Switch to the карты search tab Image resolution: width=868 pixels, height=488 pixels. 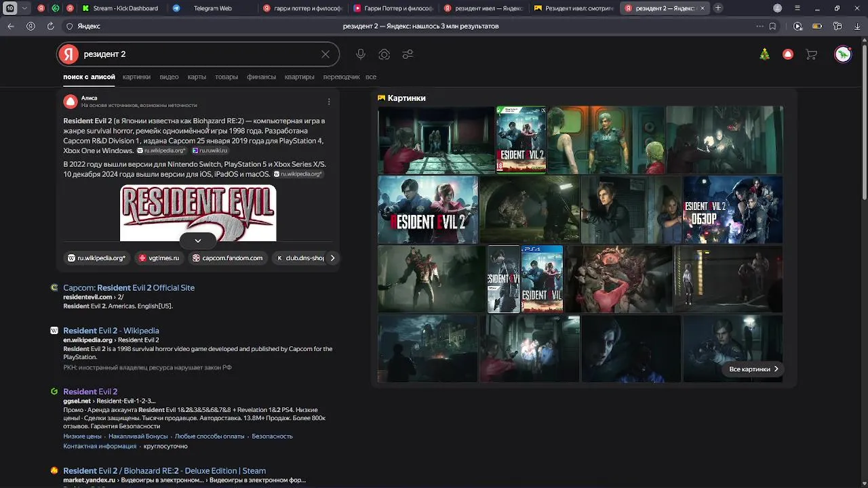pos(197,77)
